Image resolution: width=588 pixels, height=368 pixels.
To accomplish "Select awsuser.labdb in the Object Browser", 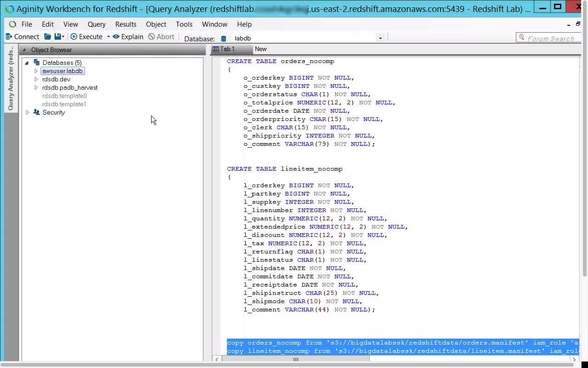I will click(62, 71).
